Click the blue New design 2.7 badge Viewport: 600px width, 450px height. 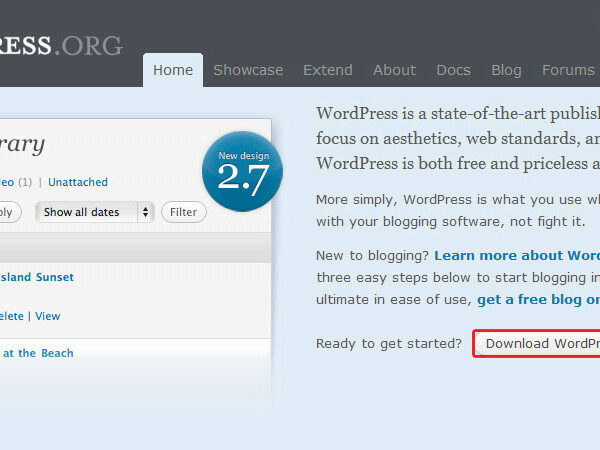tap(242, 171)
